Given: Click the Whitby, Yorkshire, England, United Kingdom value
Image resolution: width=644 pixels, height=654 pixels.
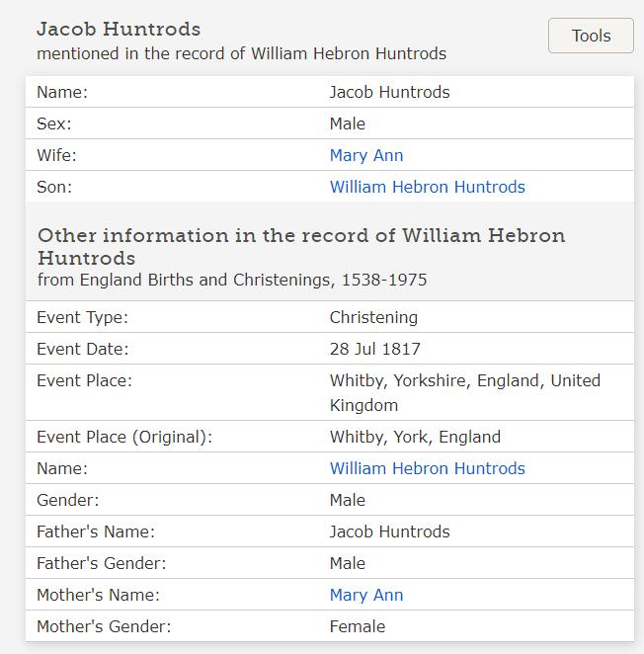Looking at the screenshot, I should [x=464, y=392].
